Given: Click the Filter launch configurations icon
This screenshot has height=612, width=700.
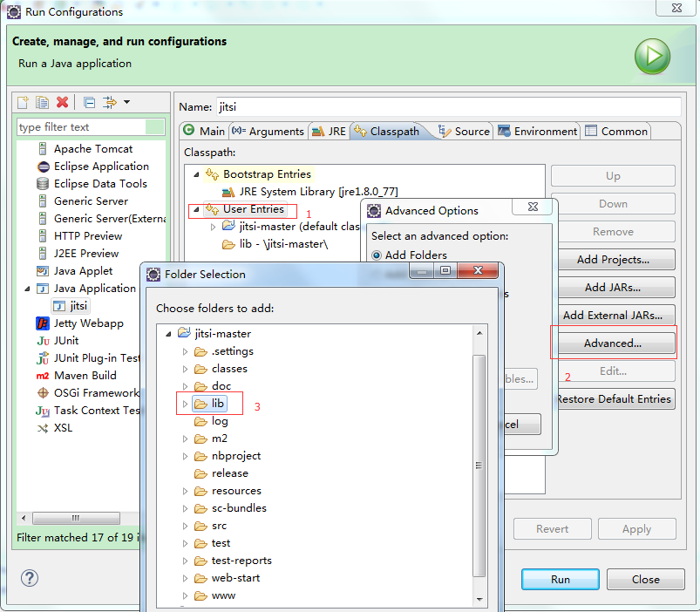Looking at the screenshot, I should point(109,102).
